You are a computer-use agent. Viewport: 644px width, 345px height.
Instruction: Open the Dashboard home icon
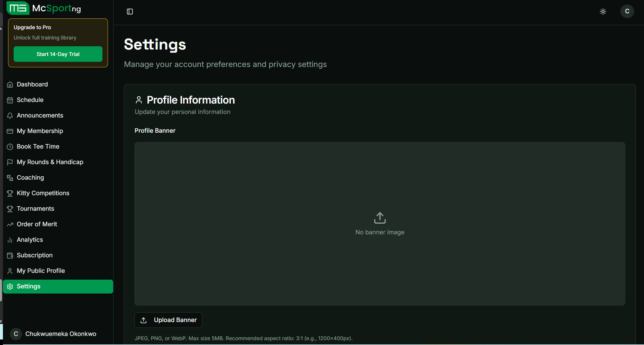click(10, 84)
